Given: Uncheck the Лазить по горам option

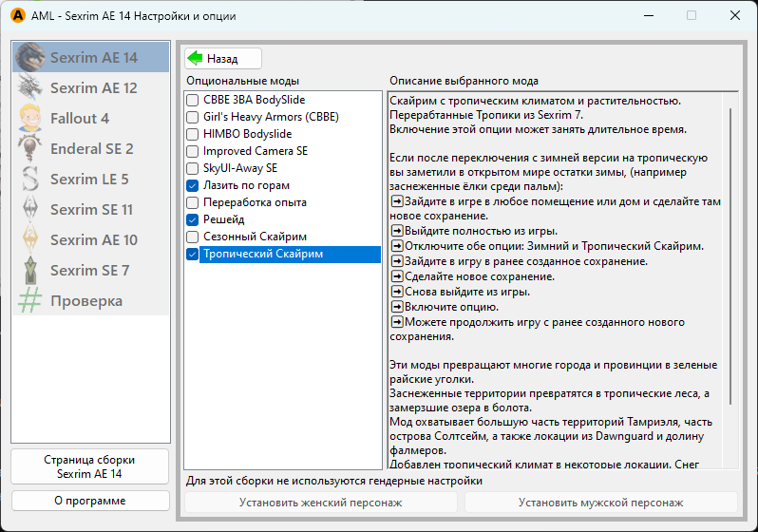Looking at the screenshot, I should click(193, 185).
